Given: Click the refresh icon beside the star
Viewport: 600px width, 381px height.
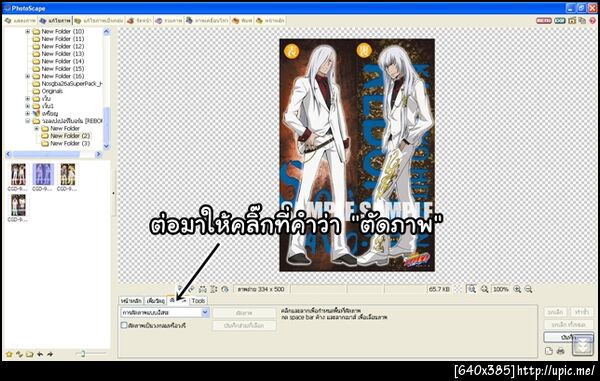Looking at the screenshot, I should pos(19,354).
